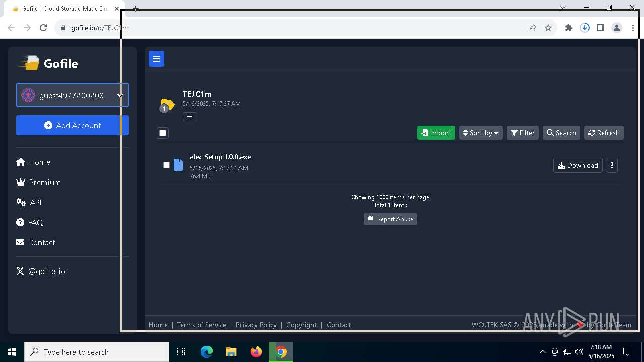Click the browser back arrow

pos(11,28)
